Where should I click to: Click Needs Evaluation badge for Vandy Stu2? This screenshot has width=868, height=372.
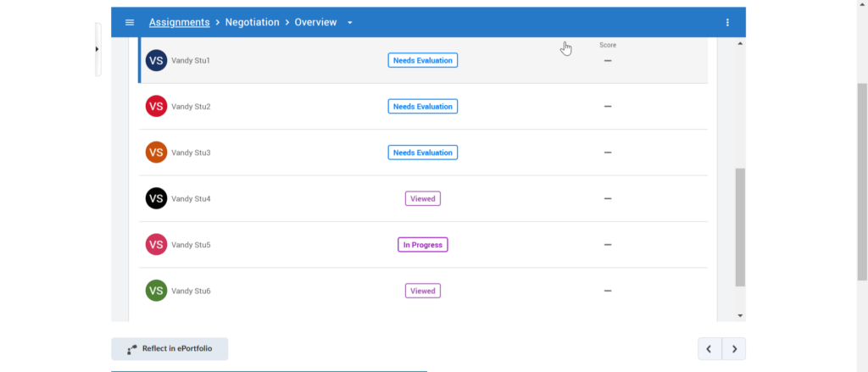click(423, 107)
